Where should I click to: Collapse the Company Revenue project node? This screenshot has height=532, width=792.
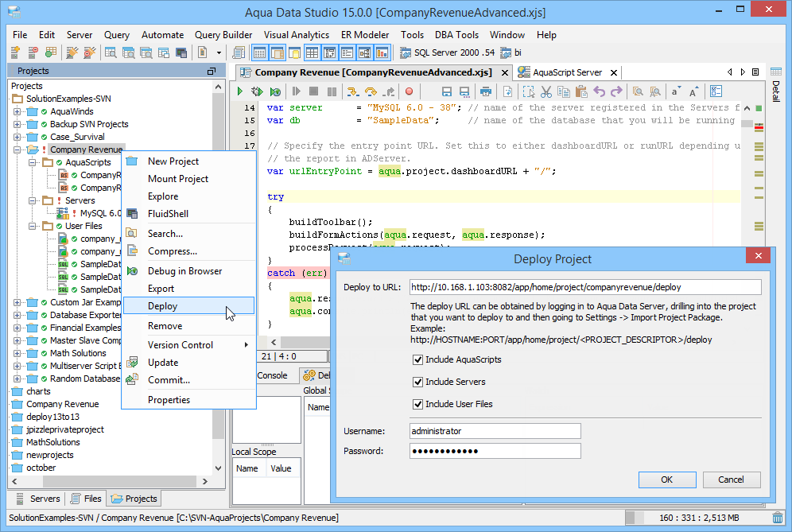coord(17,150)
